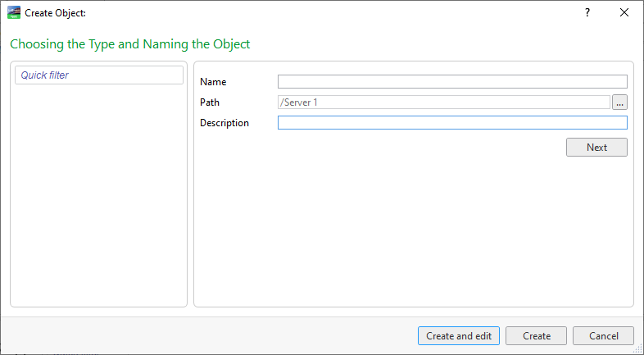Click the help question mark in title bar

click(587, 13)
